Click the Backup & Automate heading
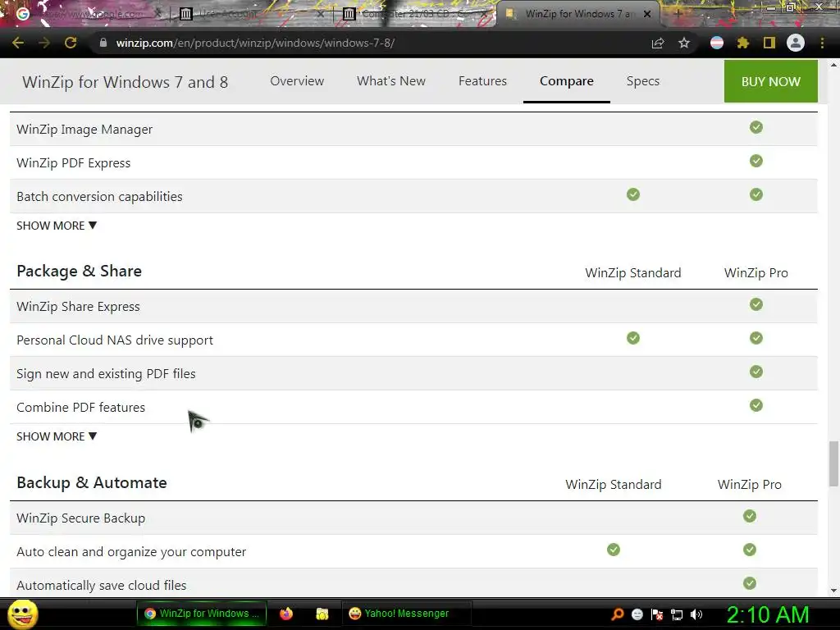The width and height of the screenshot is (840, 630). tap(92, 483)
